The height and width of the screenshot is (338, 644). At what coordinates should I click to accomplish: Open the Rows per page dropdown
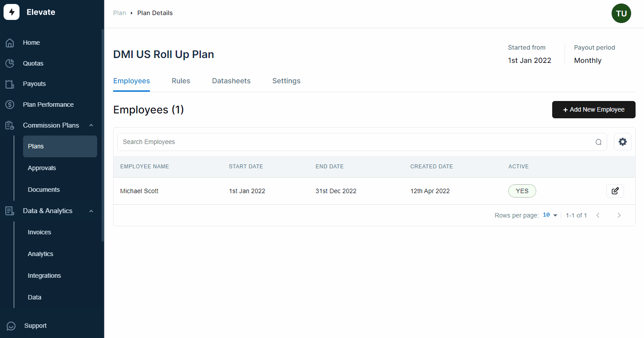(550, 215)
